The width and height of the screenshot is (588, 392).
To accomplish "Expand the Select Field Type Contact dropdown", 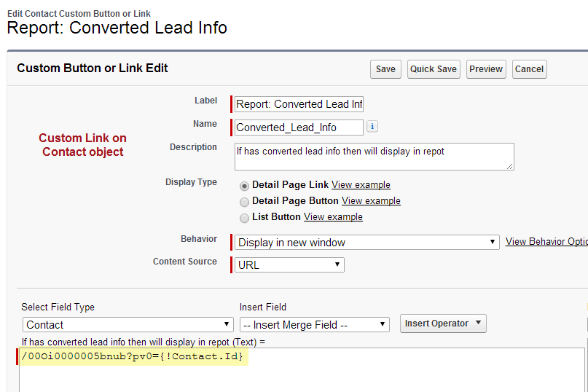I will point(128,324).
